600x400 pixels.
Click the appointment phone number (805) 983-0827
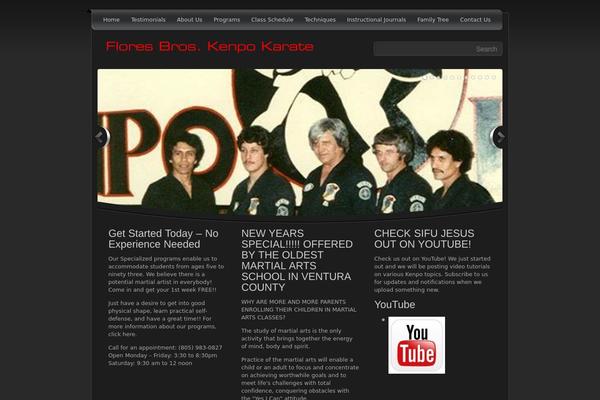200,348
